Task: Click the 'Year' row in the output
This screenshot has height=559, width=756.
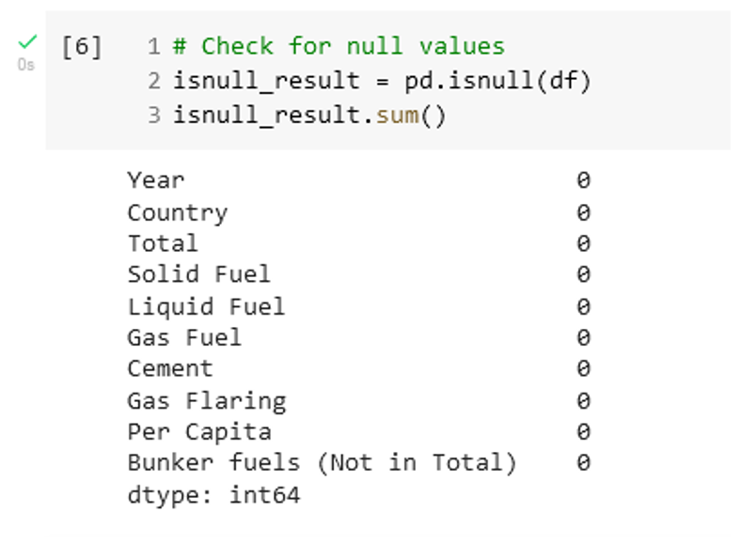Action: pos(156,180)
